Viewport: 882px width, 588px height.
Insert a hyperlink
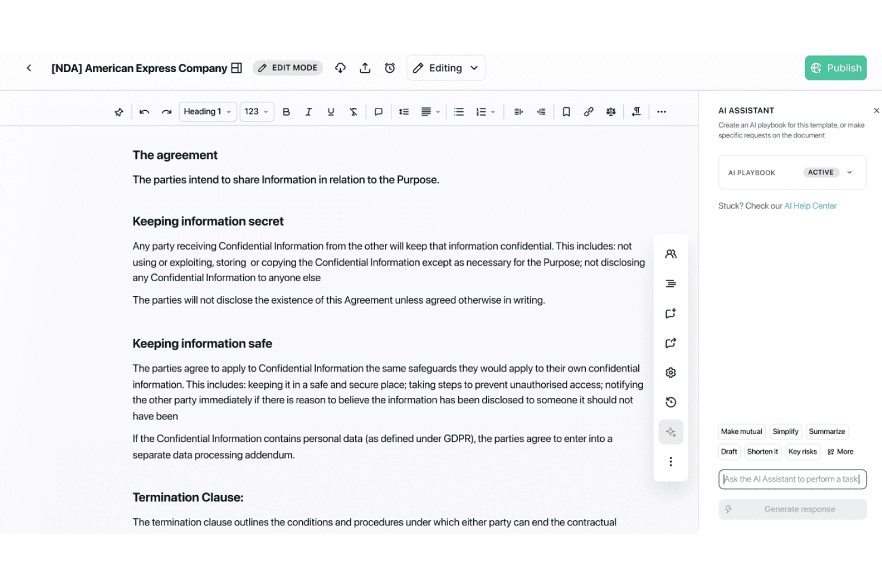pos(589,111)
